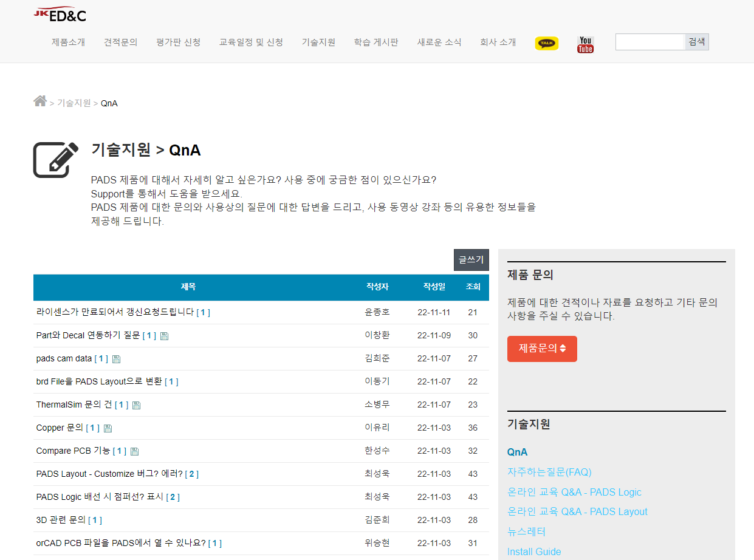Open 온라인 교육 Q&A - PADS Layout link

[577, 511]
